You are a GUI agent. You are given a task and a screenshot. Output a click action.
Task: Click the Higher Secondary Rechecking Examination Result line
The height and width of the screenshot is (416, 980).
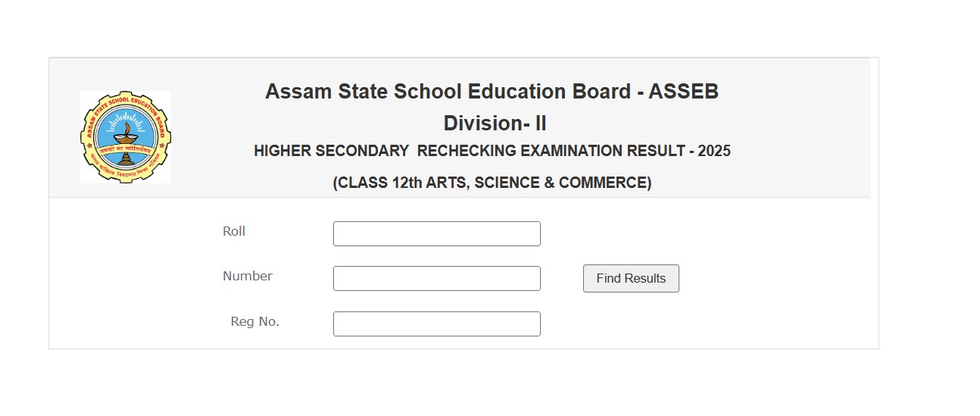[x=492, y=151]
